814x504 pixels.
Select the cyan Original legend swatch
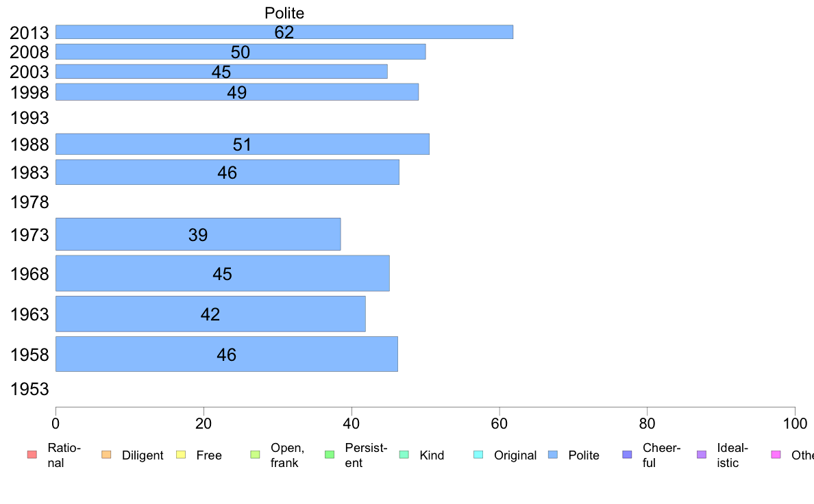click(479, 455)
